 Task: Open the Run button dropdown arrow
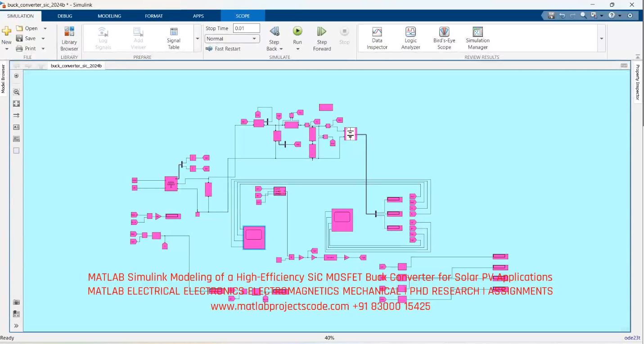(297, 49)
